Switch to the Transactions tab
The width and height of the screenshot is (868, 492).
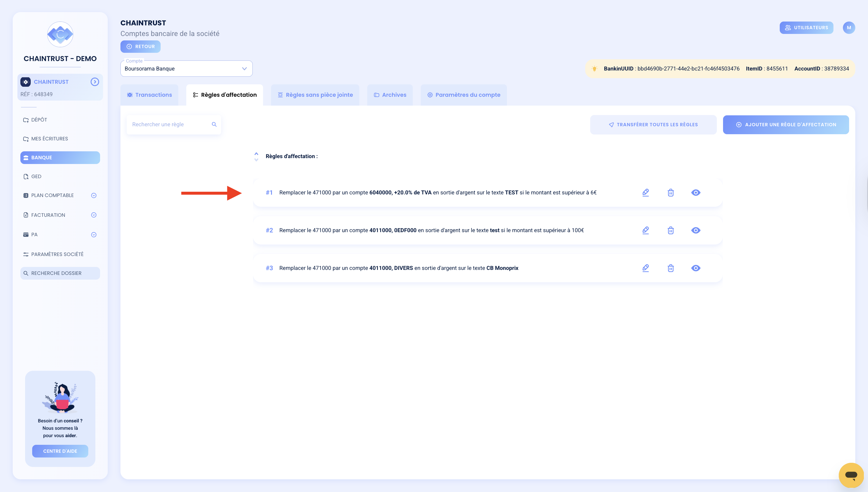[149, 95]
